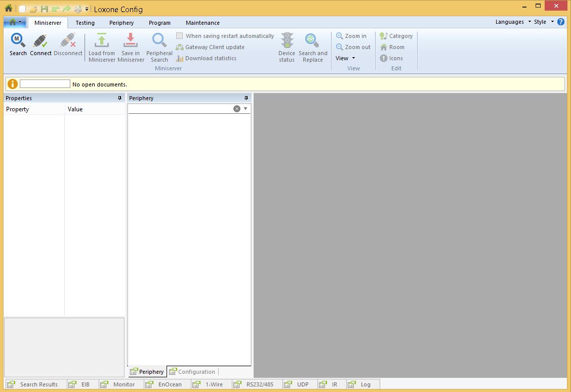
Task: Enable 'When saving restart automatically'
Action: pyautogui.click(x=179, y=35)
